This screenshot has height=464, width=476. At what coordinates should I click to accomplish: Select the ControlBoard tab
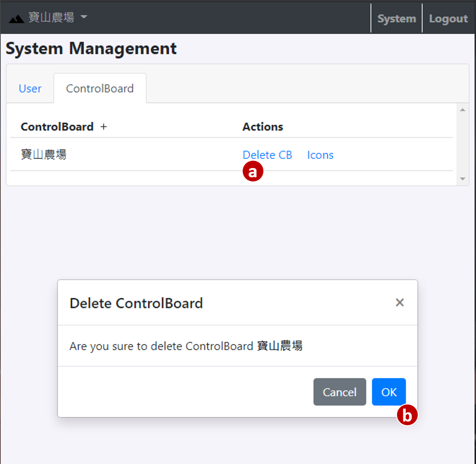click(x=100, y=88)
